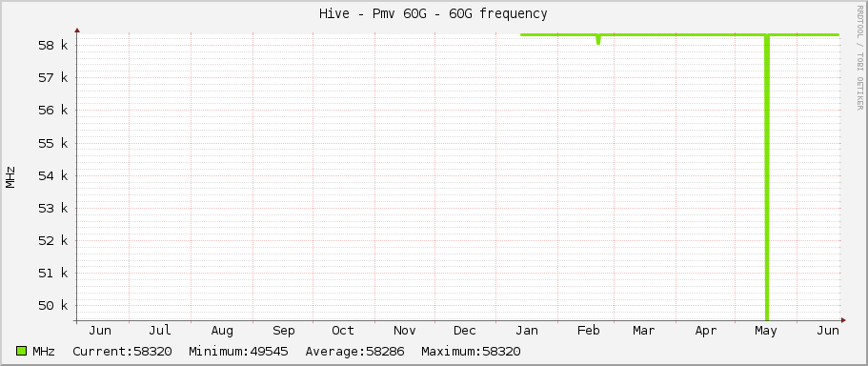Click the '57 k' y-axis tick label
The width and height of the screenshot is (868, 366).
tap(53, 78)
